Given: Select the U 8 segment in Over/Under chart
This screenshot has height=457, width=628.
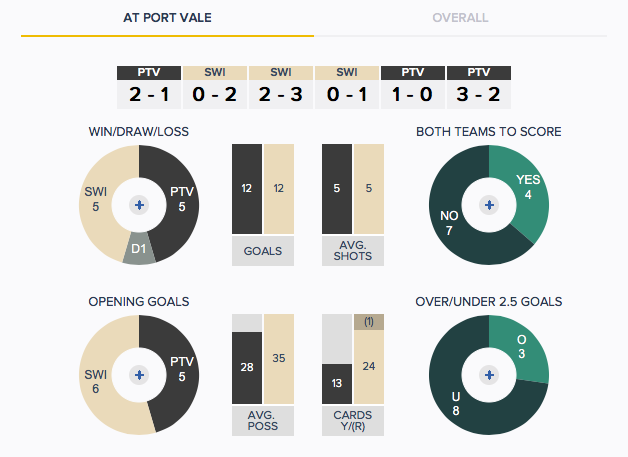Looking at the screenshot, I should (457, 403).
